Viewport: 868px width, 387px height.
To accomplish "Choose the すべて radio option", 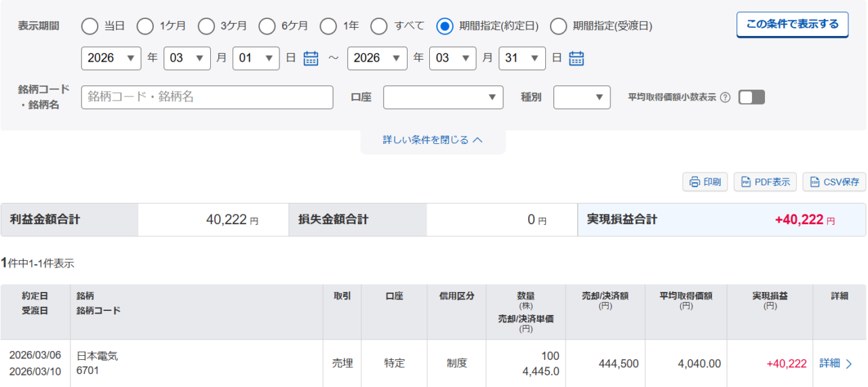I will coord(380,26).
